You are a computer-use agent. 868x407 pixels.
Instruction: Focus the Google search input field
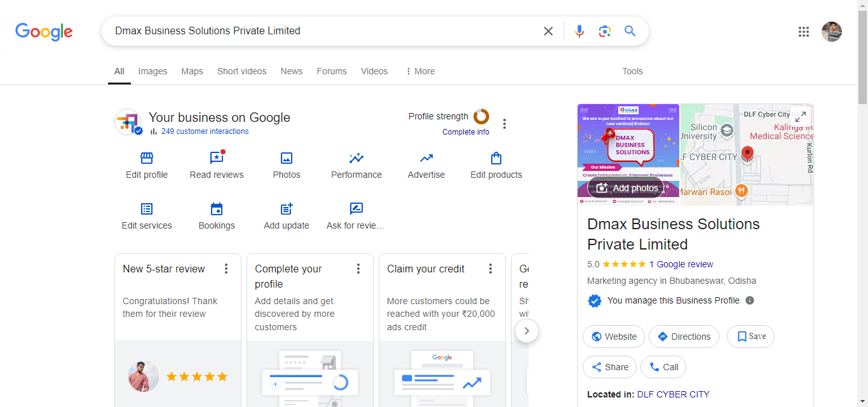[324, 31]
